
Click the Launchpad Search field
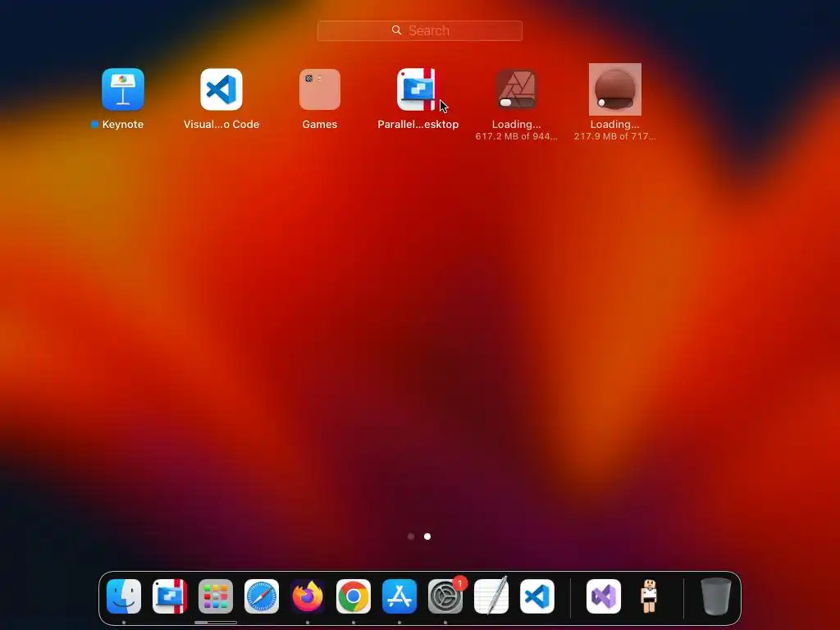click(419, 30)
